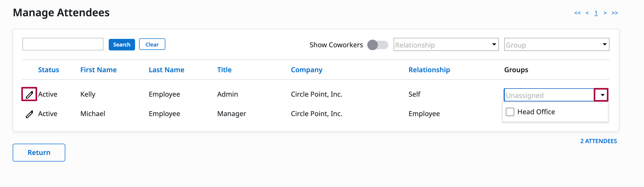Open the Relationship filter dropdown
This screenshot has width=644, height=187.
point(446,45)
